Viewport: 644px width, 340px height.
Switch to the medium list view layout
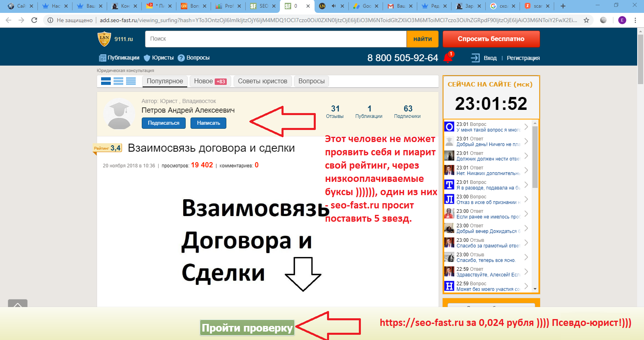[x=118, y=81]
